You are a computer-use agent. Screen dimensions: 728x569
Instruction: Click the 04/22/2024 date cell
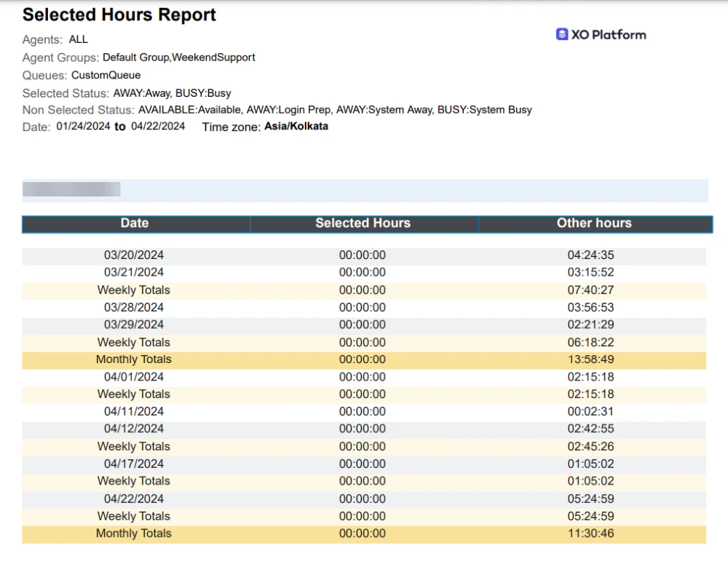point(133,498)
